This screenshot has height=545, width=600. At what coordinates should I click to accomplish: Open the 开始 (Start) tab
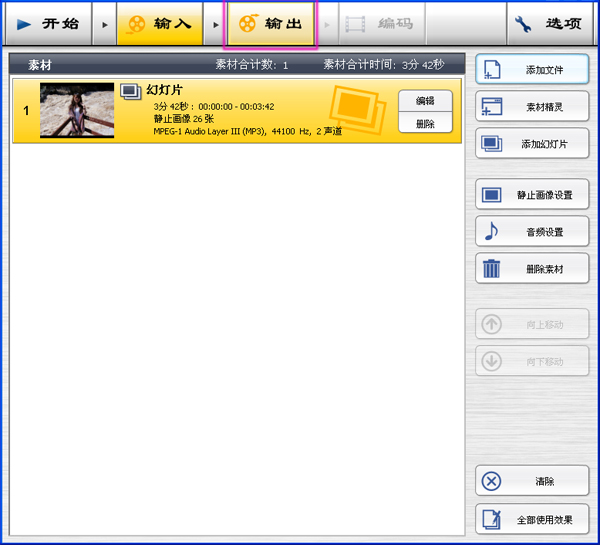point(48,24)
